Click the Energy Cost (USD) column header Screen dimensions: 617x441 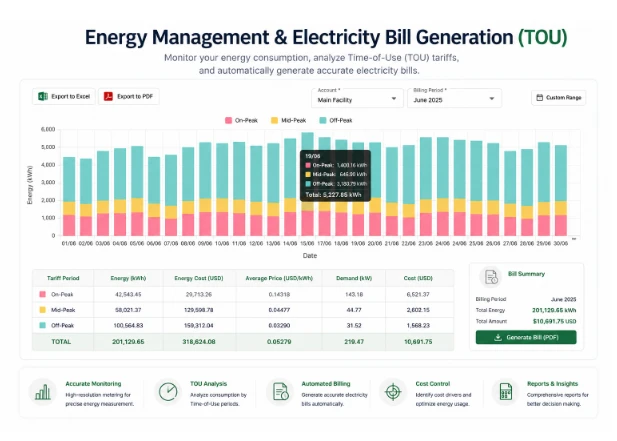pyautogui.click(x=199, y=278)
